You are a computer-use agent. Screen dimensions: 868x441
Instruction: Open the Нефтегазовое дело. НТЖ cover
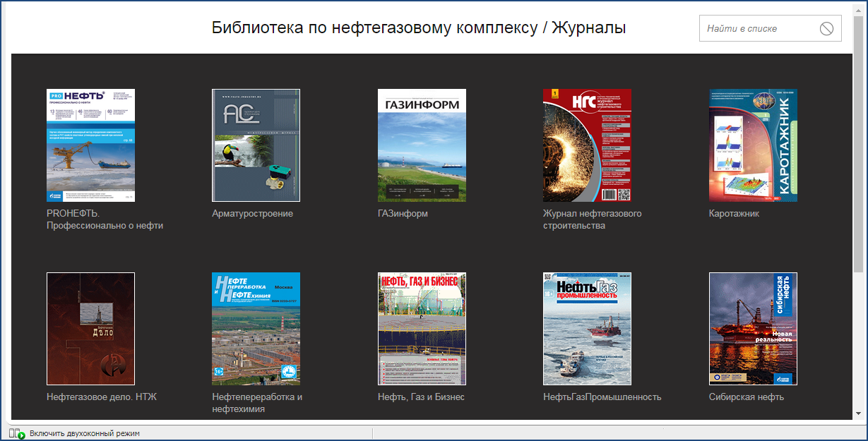point(90,329)
